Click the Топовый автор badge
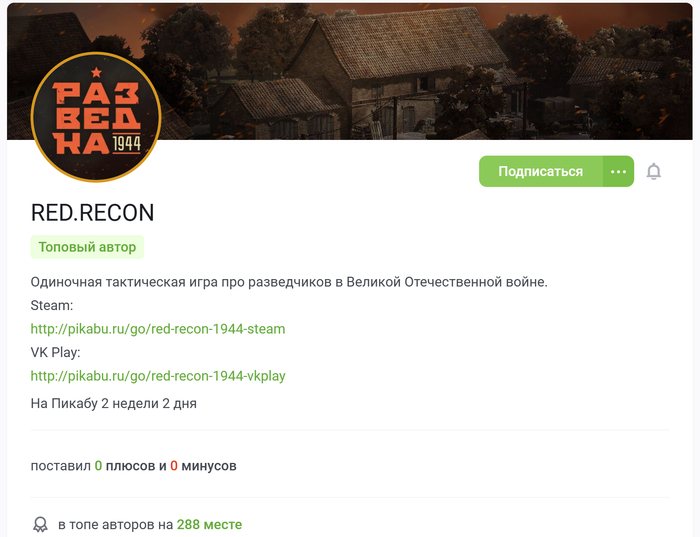Viewport: 700px width, 537px height. (x=87, y=247)
